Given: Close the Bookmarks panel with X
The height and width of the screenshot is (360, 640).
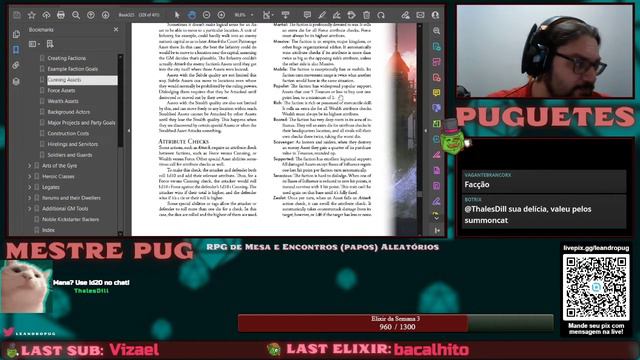Looking at the screenshot, I should pos(116,29).
